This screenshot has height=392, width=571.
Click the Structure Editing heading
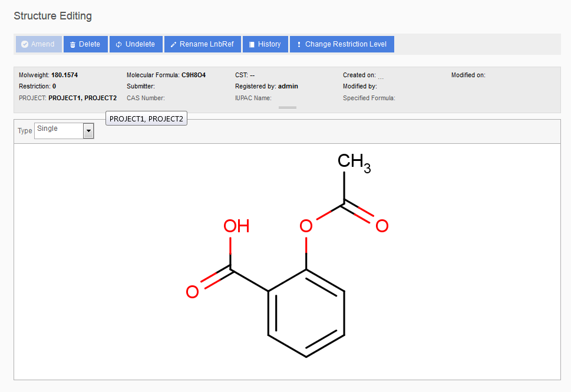coord(52,16)
